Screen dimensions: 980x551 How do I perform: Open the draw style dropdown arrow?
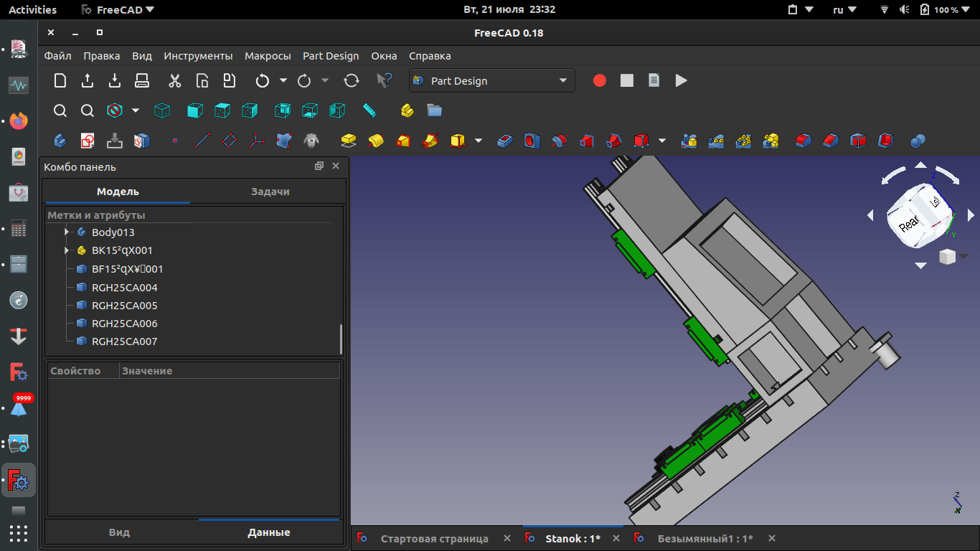pyautogui.click(x=136, y=110)
